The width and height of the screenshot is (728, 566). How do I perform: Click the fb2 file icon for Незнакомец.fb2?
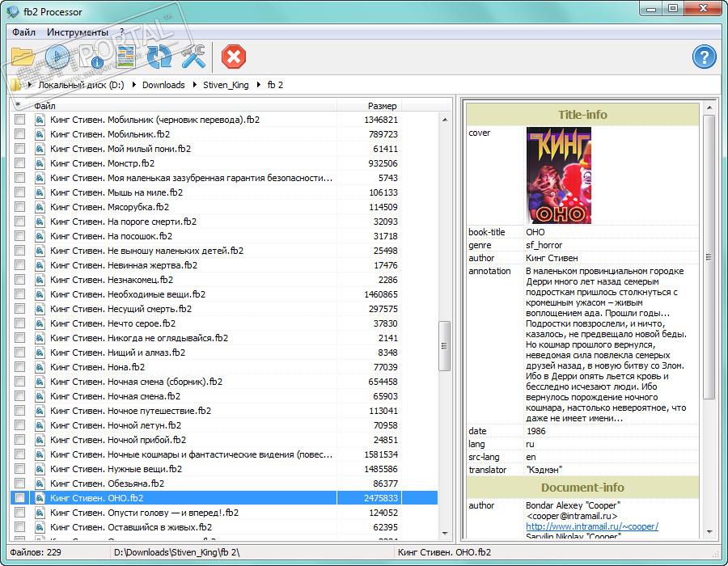coord(40,280)
